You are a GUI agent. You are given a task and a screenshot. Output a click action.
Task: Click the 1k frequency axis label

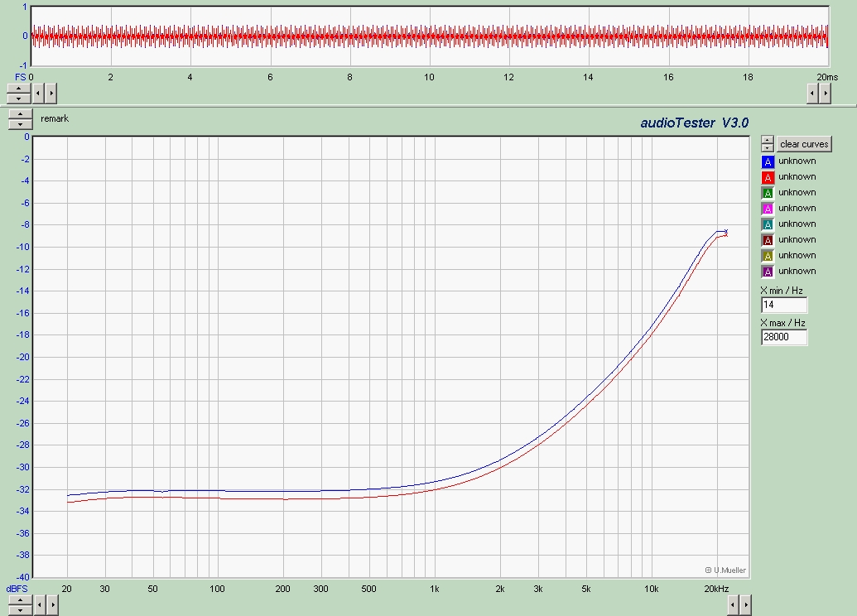(434, 590)
